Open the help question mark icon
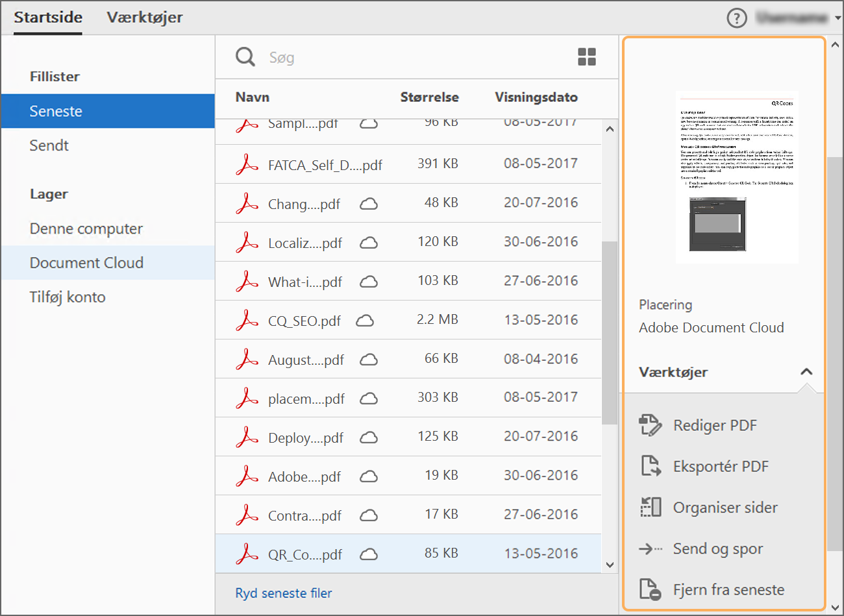The image size is (844, 616). point(737,18)
